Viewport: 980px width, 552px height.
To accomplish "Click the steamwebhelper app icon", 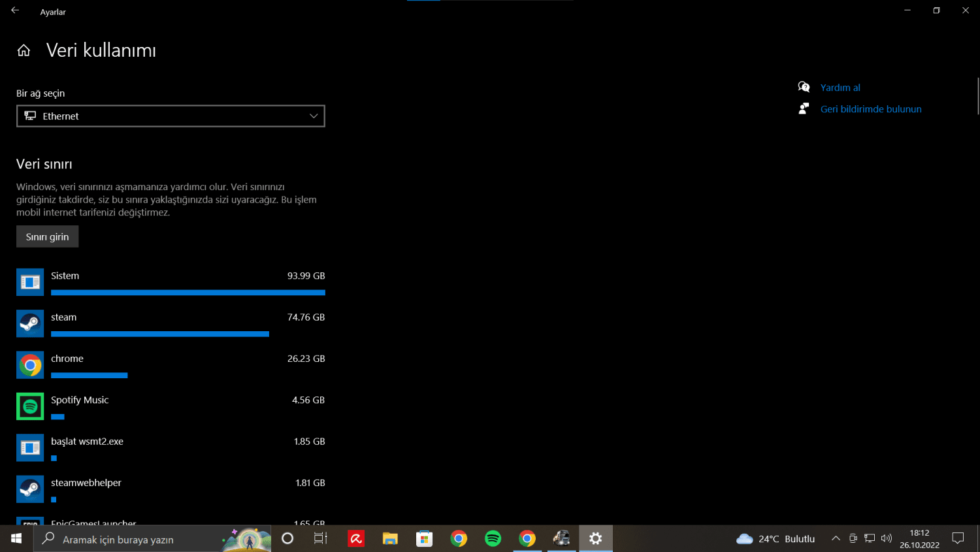I will coord(30,489).
